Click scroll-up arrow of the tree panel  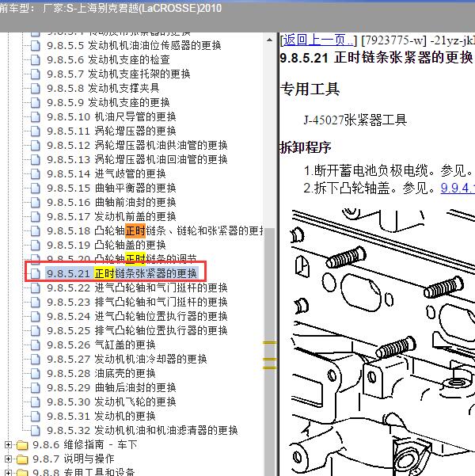[x=269, y=40]
